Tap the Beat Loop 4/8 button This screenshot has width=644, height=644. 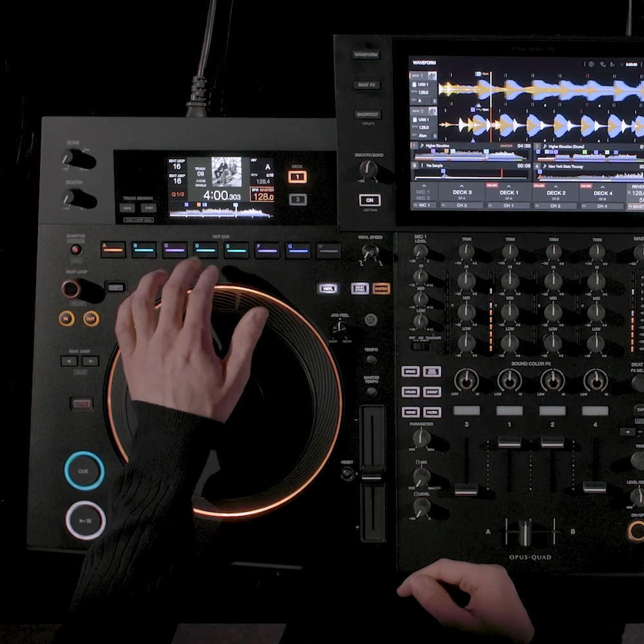coord(115,287)
